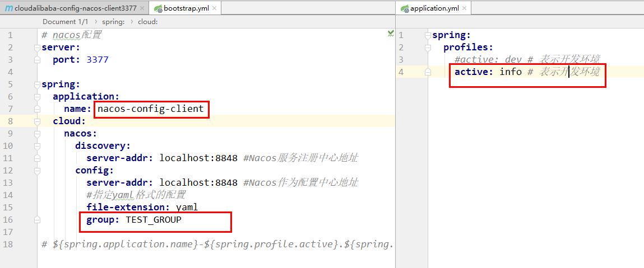Collapse the spring: block in bootstrap.yml

click(38, 85)
